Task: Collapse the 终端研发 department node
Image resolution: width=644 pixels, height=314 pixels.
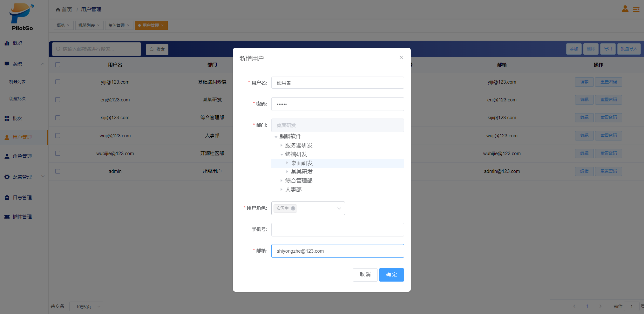Action: [x=281, y=154]
